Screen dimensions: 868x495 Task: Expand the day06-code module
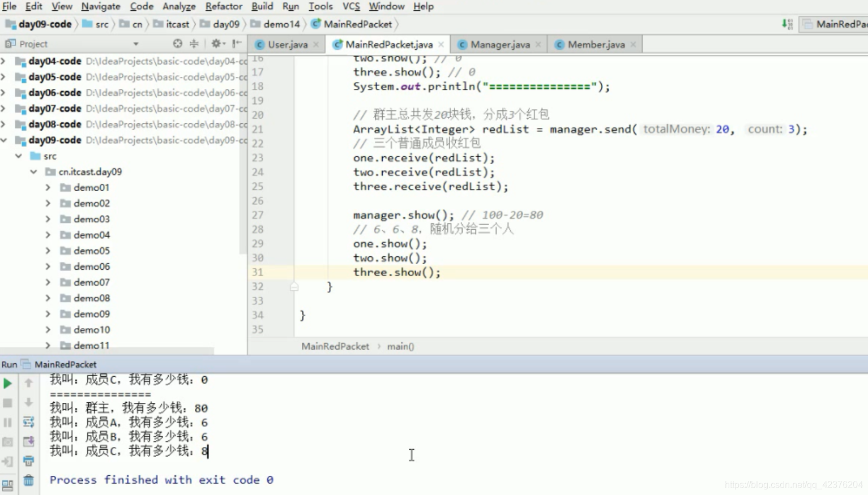point(4,92)
